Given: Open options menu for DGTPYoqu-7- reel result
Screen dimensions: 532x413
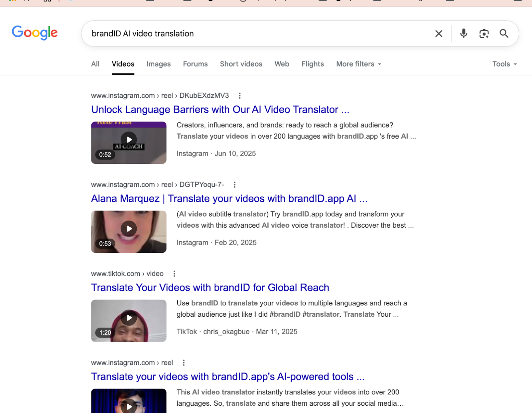Looking at the screenshot, I should tap(234, 185).
